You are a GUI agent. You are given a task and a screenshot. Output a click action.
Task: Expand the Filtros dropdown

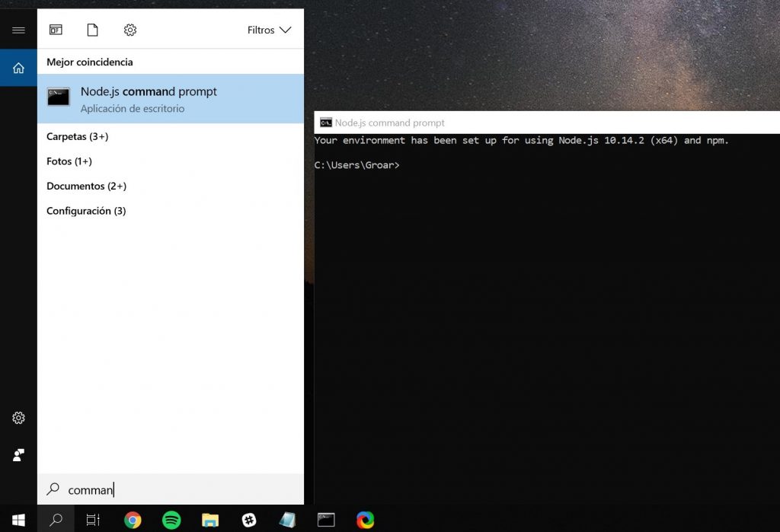tap(269, 30)
